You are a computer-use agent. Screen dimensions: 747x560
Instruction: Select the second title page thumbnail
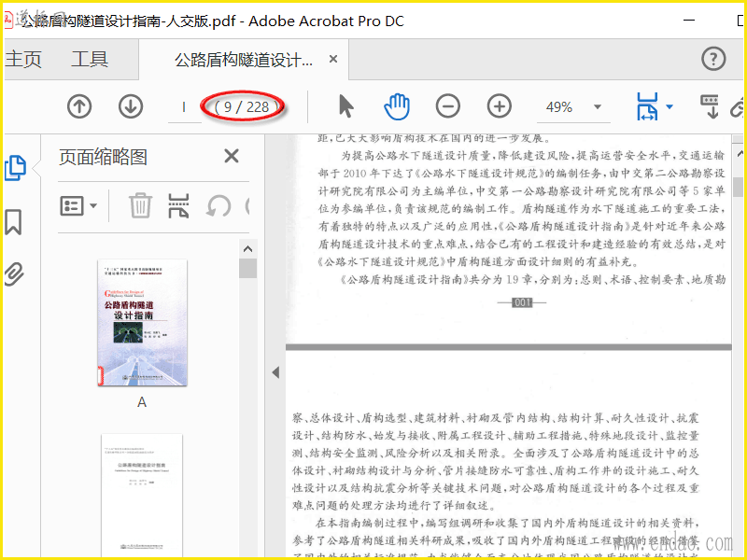click(x=142, y=496)
